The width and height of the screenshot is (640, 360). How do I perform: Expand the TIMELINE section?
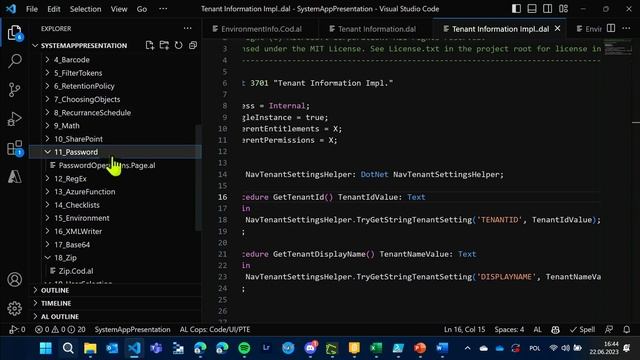click(56, 303)
